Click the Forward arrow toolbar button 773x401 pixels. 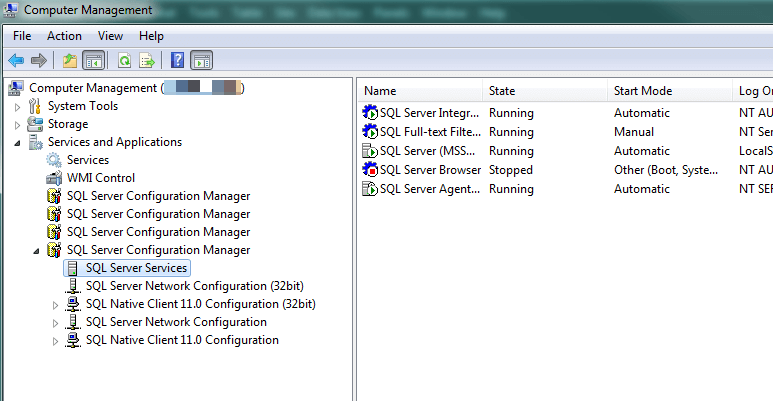coord(38,61)
